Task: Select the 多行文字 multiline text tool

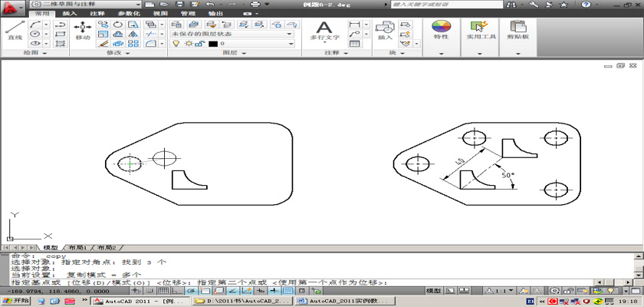Action: [324, 29]
